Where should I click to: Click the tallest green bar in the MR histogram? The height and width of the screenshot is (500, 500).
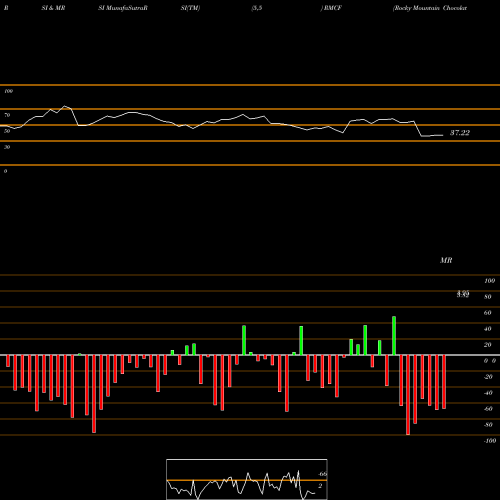coord(394,336)
